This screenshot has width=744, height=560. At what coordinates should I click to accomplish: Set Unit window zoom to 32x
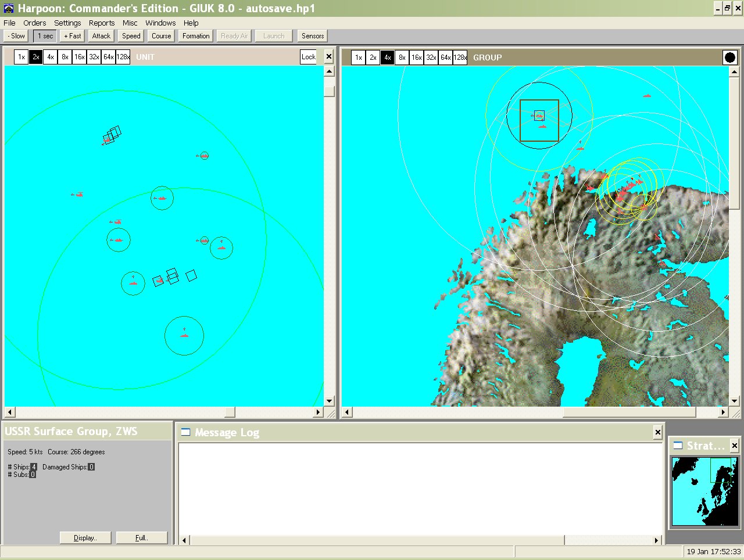(x=94, y=57)
